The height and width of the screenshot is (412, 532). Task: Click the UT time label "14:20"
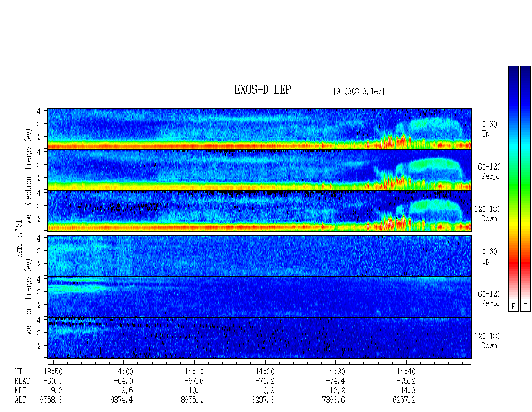[x=265, y=372]
